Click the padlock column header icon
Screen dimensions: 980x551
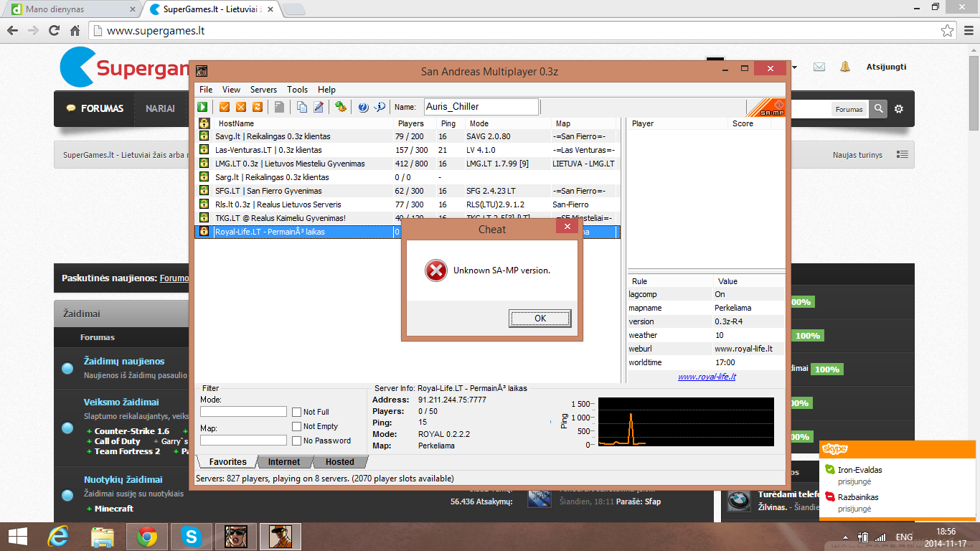204,123
